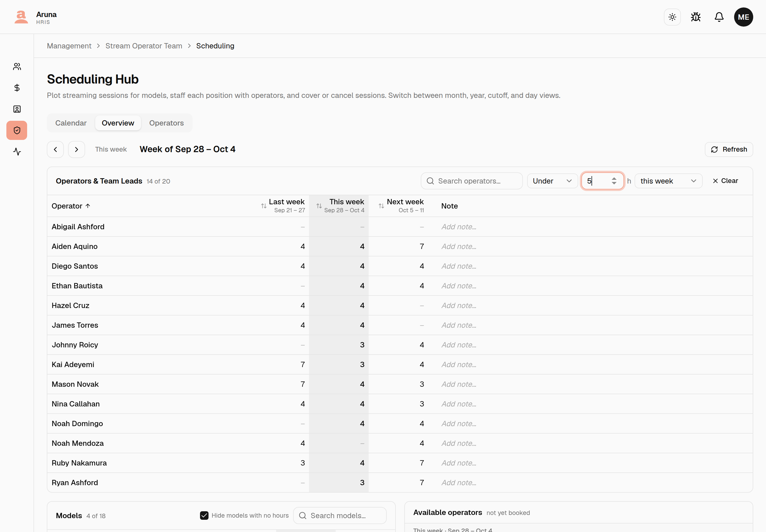Switch to the Operators tab
The image size is (766, 532).
pos(166,123)
